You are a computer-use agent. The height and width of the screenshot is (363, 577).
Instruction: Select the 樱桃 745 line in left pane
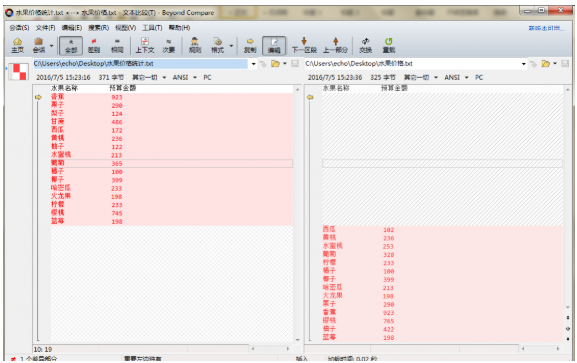[x=171, y=213]
